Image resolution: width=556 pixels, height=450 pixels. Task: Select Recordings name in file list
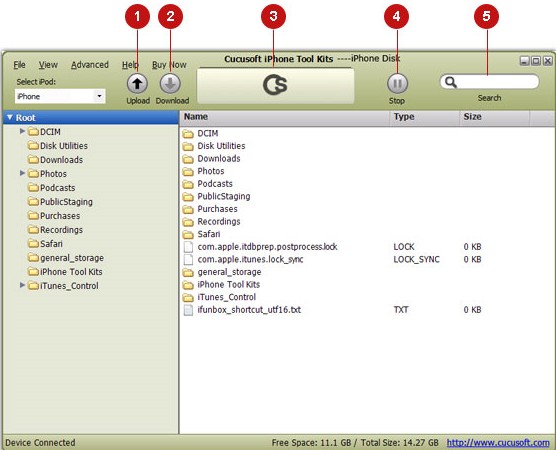(x=219, y=222)
